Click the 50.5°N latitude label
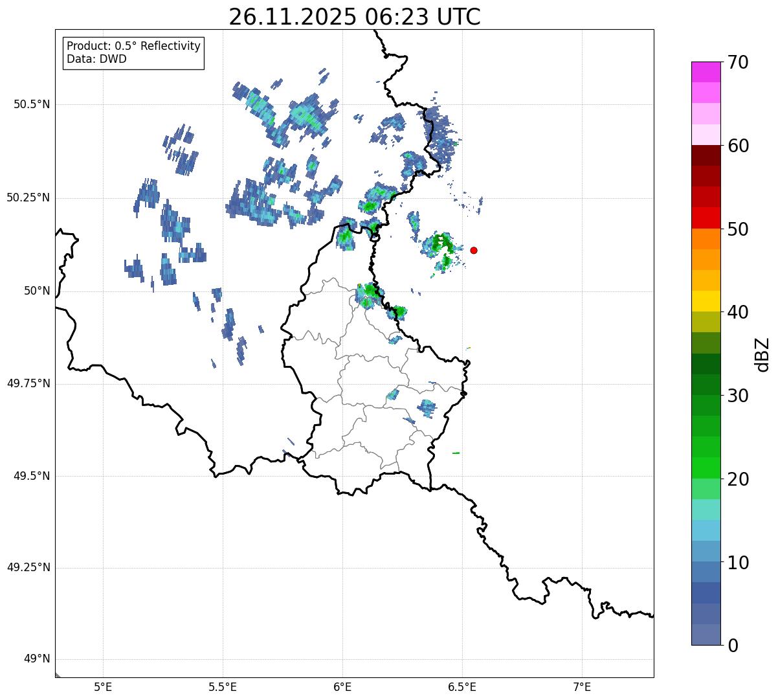778x700 pixels. point(32,104)
